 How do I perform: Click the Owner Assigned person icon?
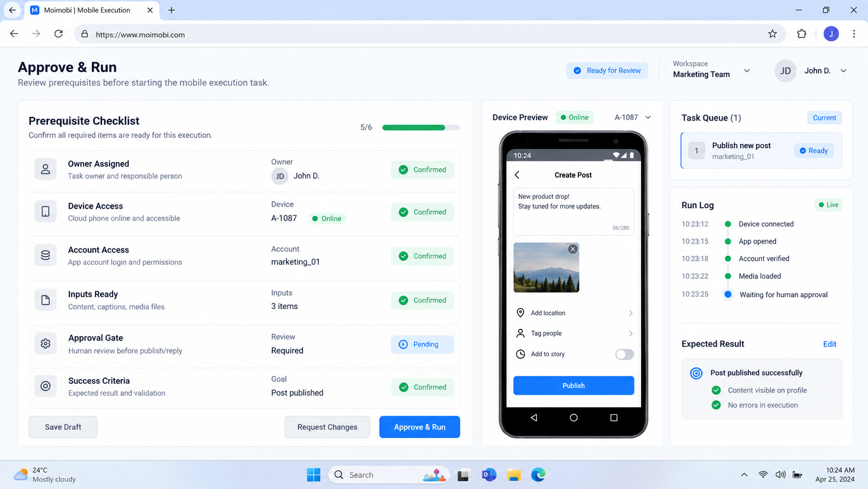point(46,169)
